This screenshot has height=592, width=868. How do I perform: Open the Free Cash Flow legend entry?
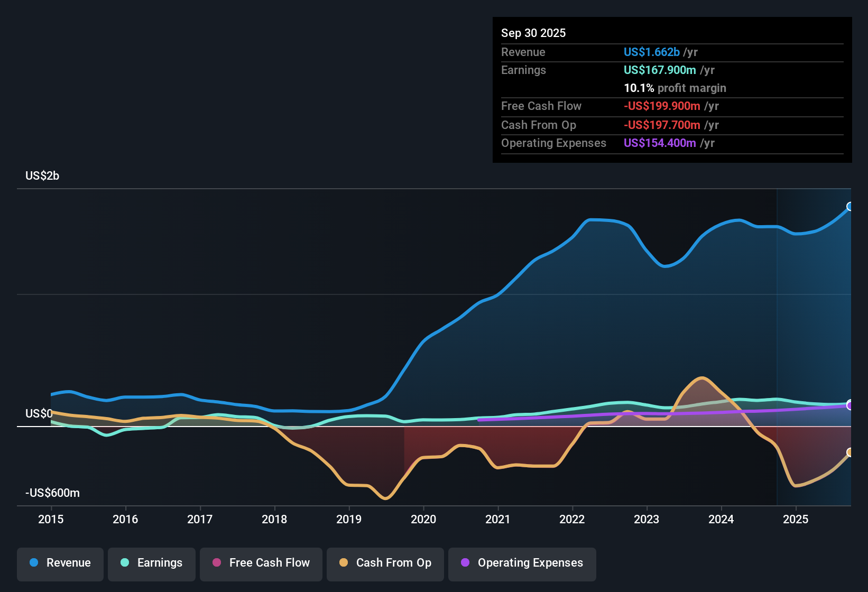pos(261,563)
